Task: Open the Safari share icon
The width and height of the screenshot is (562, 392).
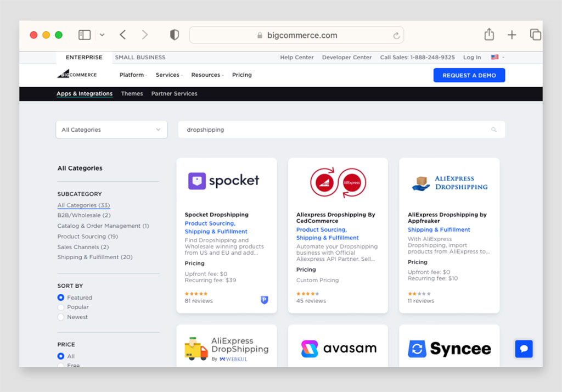Action: pyautogui.click(x=489, y=35)
